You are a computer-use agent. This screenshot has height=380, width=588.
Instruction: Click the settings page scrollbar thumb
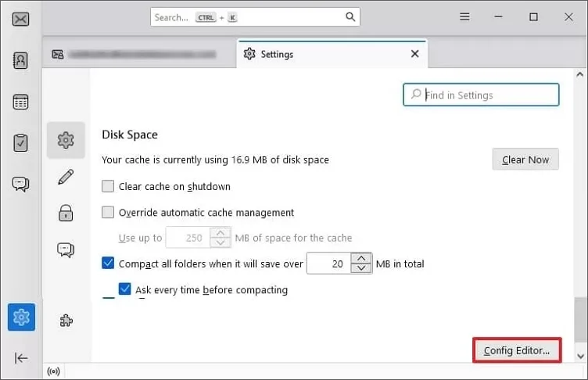tap(580, 320)
